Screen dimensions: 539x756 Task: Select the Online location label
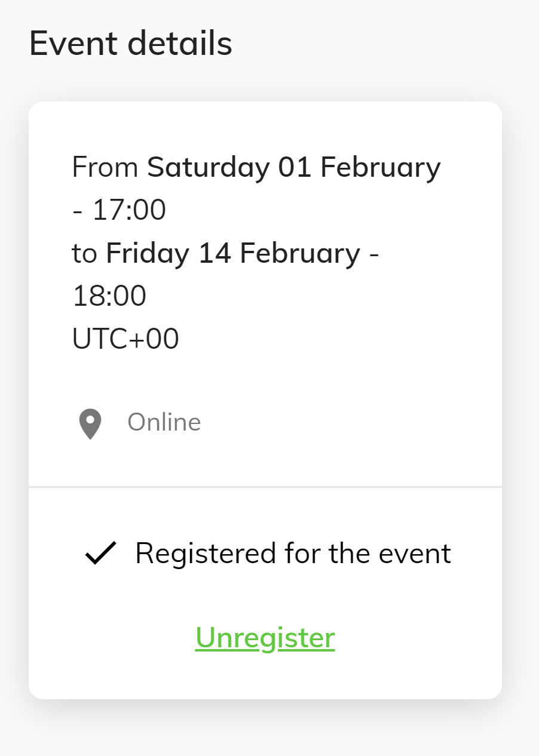tap(164, 422)
